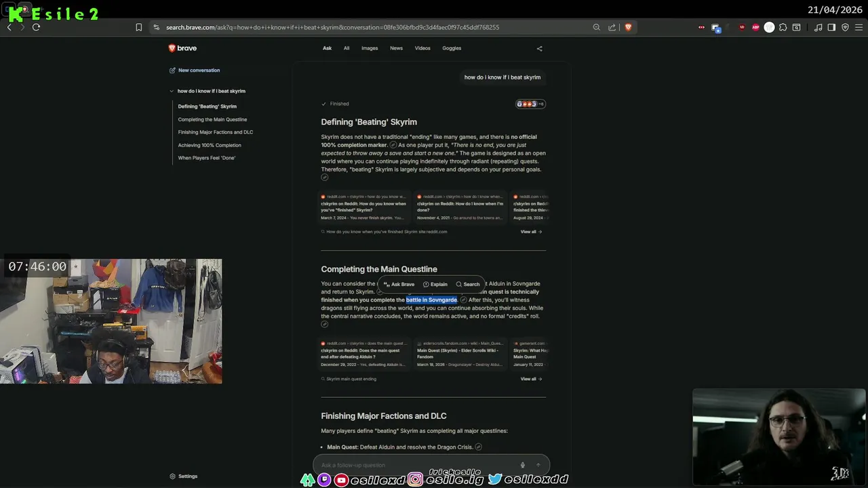Viewport: 868px width, 488px height.
Task: Jump to Completing the Main Questline section
Action: pyautogui.click(x=212, y=119)
